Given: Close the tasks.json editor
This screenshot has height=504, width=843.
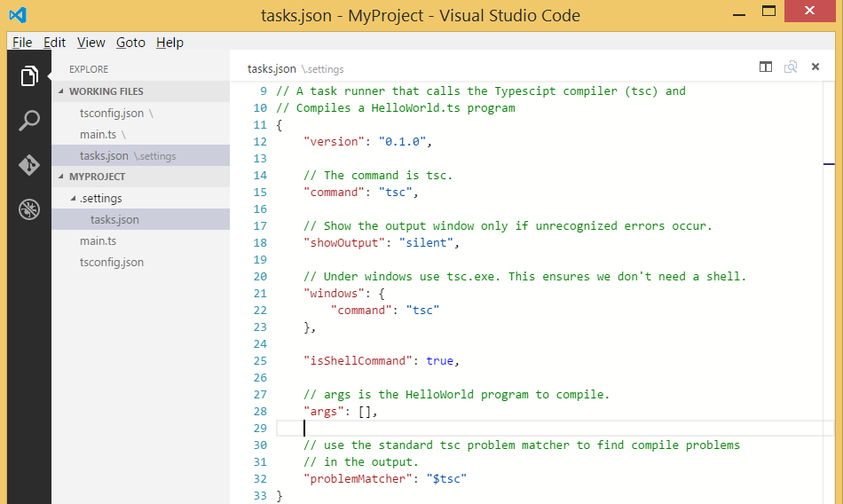Looking at the screenshot, I should tap(815, 67).
